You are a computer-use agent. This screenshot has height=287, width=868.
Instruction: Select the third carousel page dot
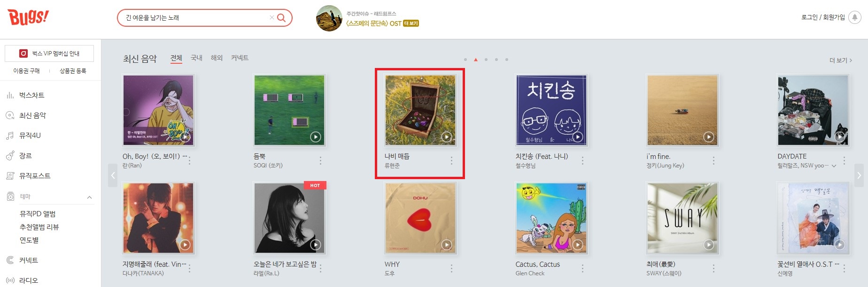[486, 60]
